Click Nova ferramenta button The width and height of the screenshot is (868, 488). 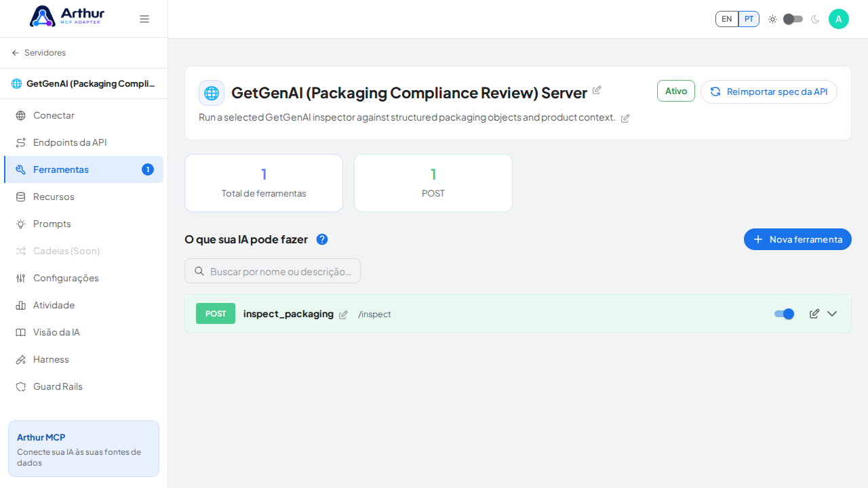click(797, 239)
